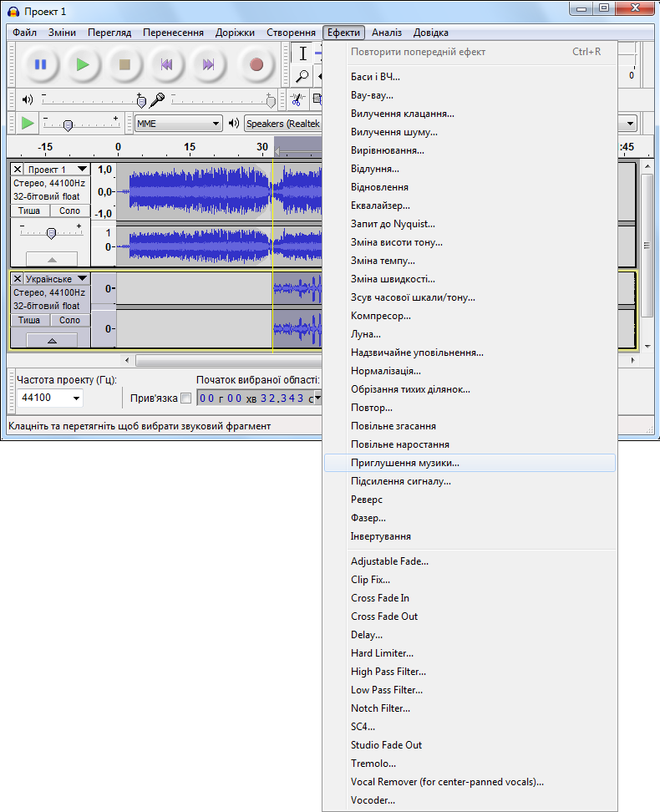Collapse the Проект 1 track
This screenshot has width=660, height=812.
click(x=52, y=258)
